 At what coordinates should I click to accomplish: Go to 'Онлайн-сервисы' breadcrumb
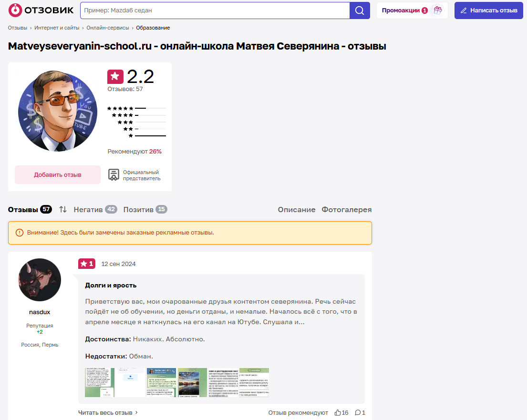point(108,28)
